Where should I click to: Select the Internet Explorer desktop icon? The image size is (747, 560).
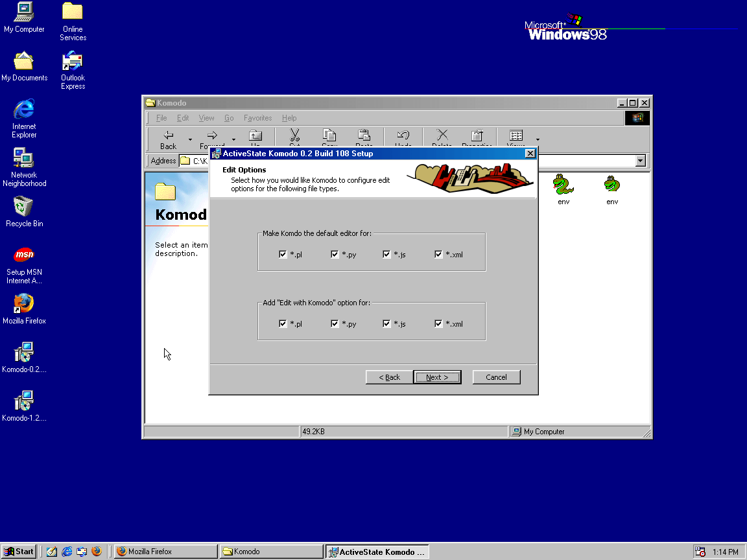(24, 119)
